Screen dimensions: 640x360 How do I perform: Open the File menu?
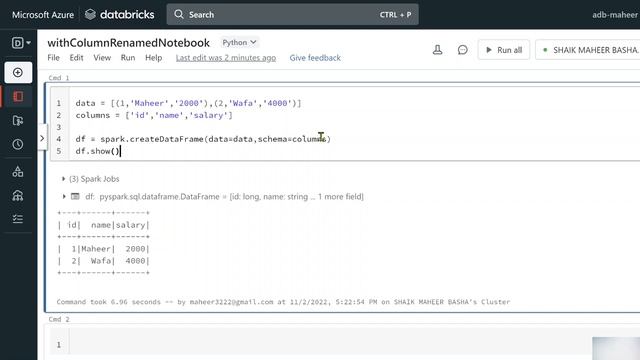tap(53, 58)
